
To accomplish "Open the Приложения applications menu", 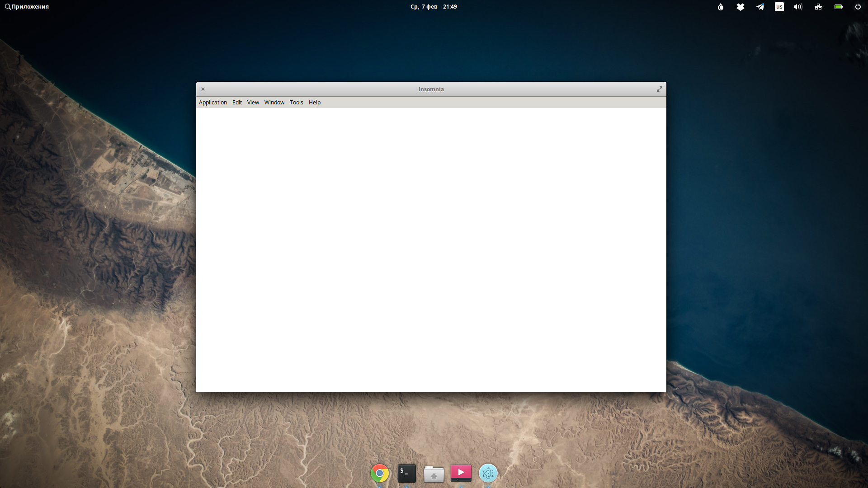I will 27,7.
